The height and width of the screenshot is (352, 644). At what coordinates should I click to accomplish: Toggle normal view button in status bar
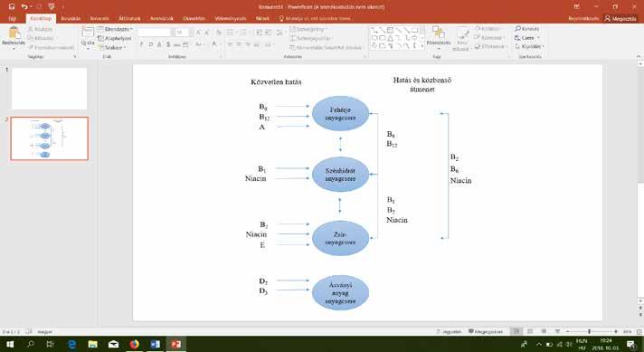coord(516,331)
